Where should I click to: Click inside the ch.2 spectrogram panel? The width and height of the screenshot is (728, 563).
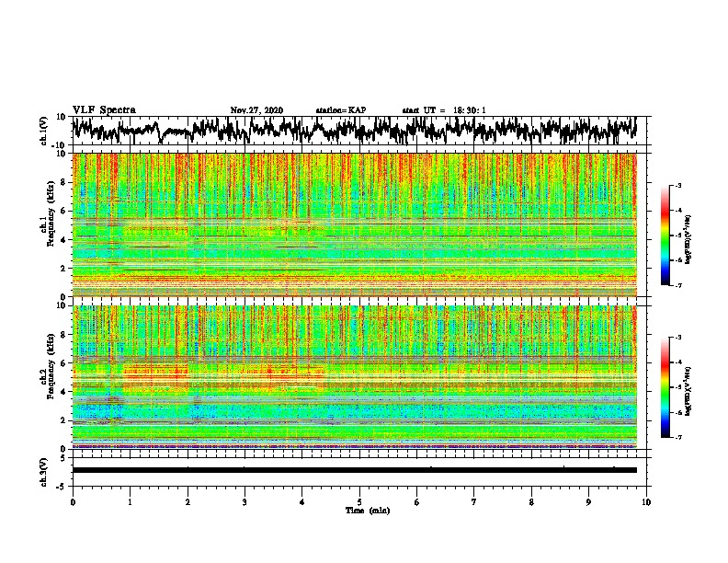pyautogui.click(x=354, y=377)
